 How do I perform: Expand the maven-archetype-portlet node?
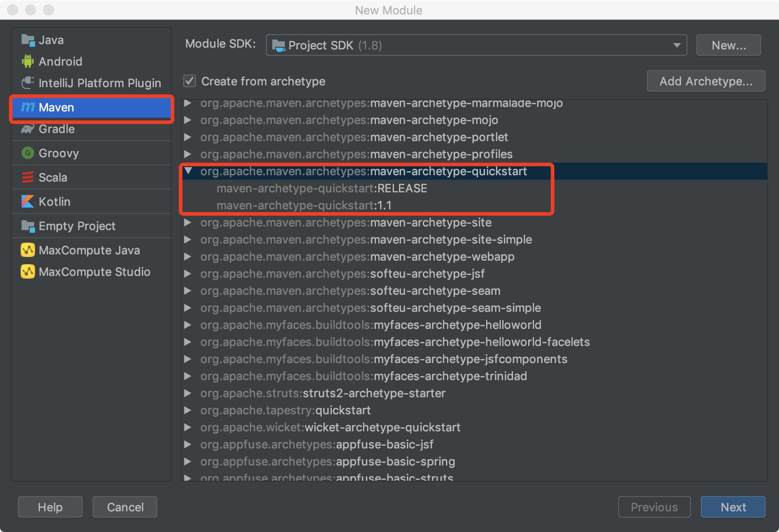pyautogui.click(x=188, y=137)
